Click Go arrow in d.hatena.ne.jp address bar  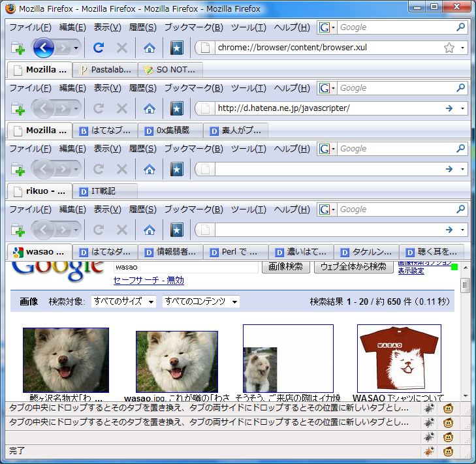[x=449, y=108]
